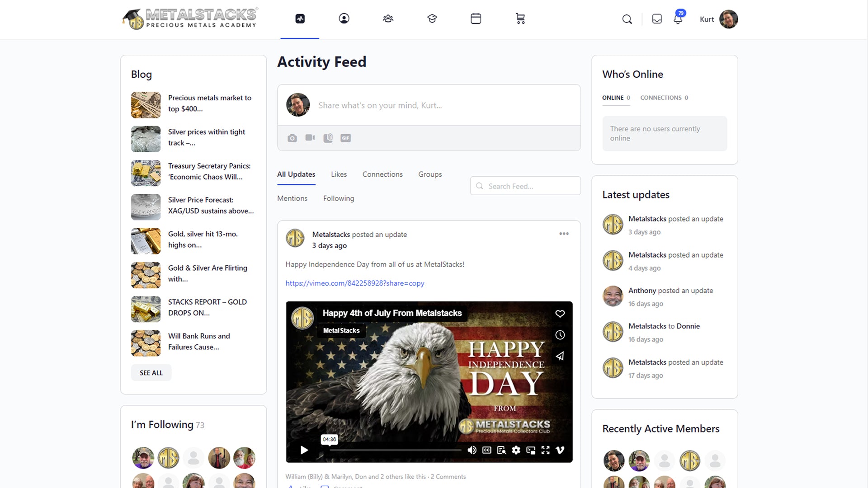The width and height of the screenshot is (868, 488).
Task: Like the video with heart icon
Action: pos(560,314)
